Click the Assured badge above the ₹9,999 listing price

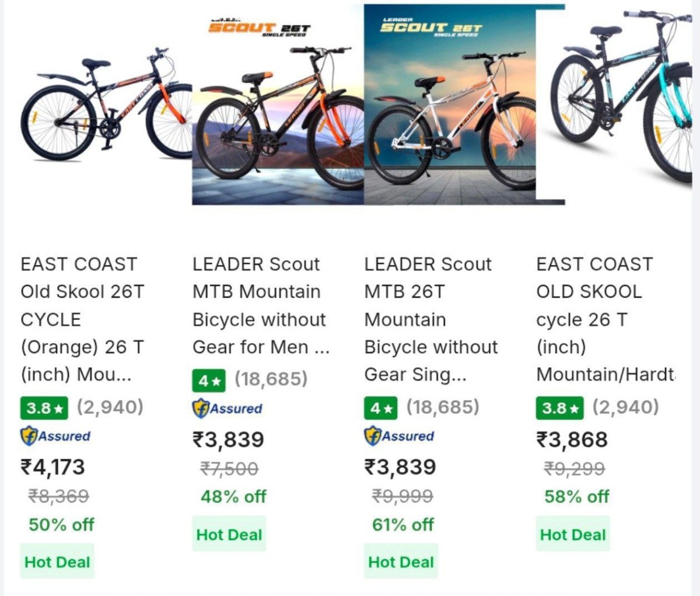point(400,436)
